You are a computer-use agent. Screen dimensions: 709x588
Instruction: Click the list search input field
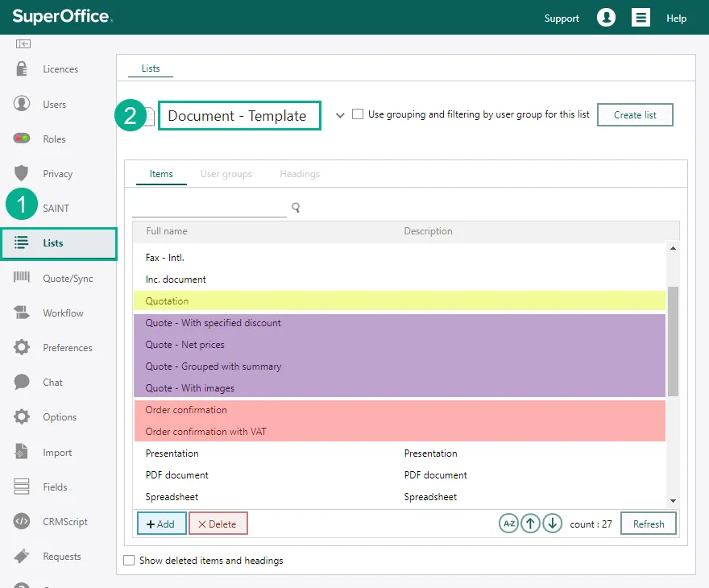click(x=209, y=208)
